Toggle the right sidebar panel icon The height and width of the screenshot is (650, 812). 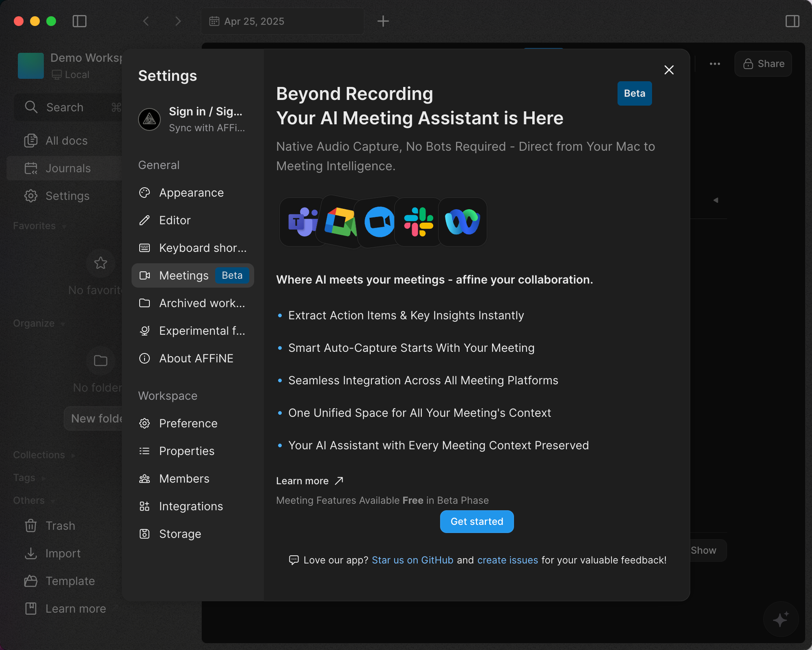pos(792,21)
